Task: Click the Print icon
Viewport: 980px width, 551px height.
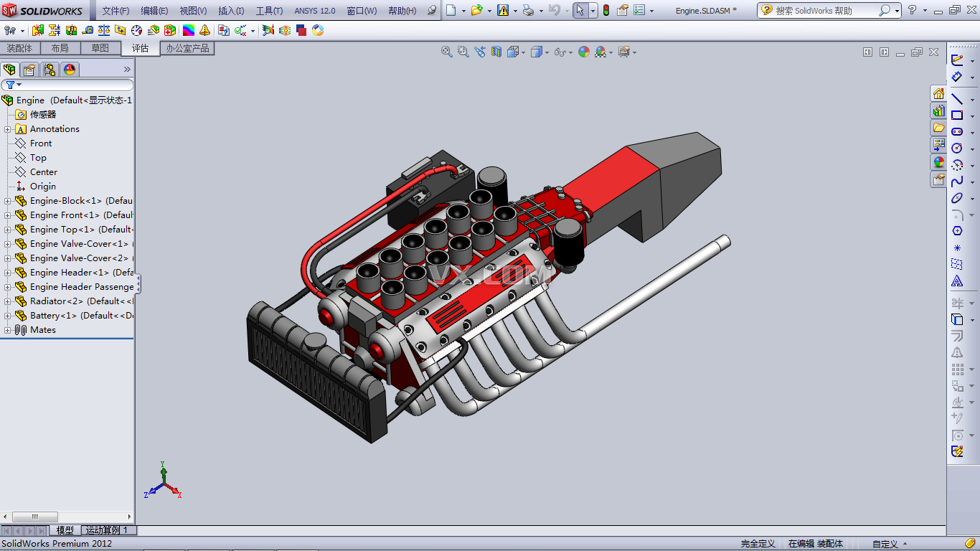Action: coord(528,11)
